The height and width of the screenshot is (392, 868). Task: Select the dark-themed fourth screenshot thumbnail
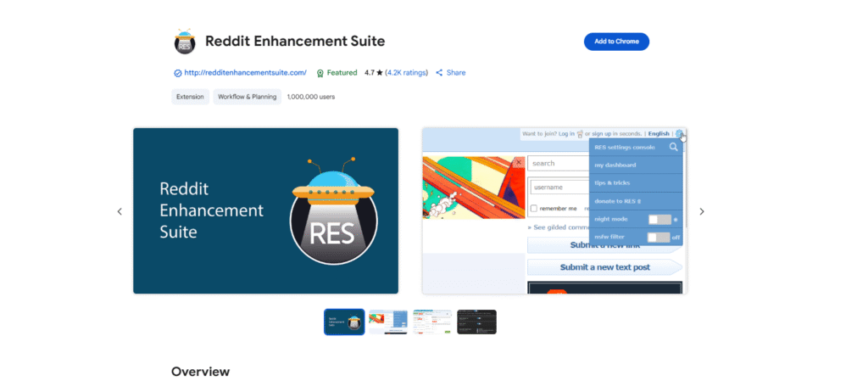coord(476,322)
